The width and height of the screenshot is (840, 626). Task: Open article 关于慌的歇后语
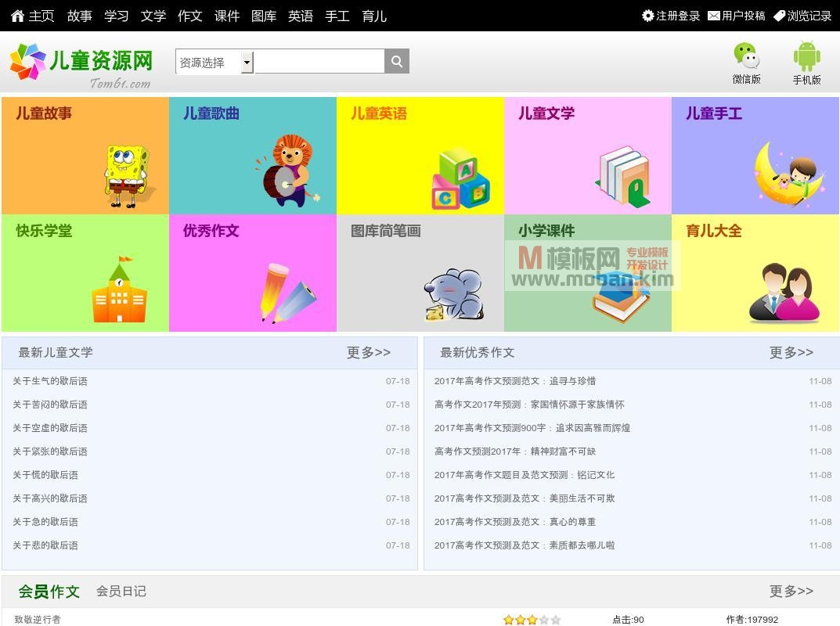point(45,475)
